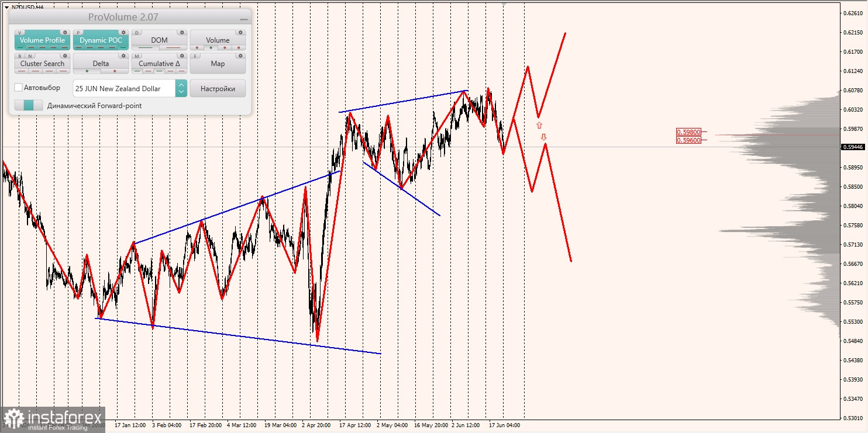Click the 2 Apr 20:00 date label
The image size is (868, 433).
(316, 425)
